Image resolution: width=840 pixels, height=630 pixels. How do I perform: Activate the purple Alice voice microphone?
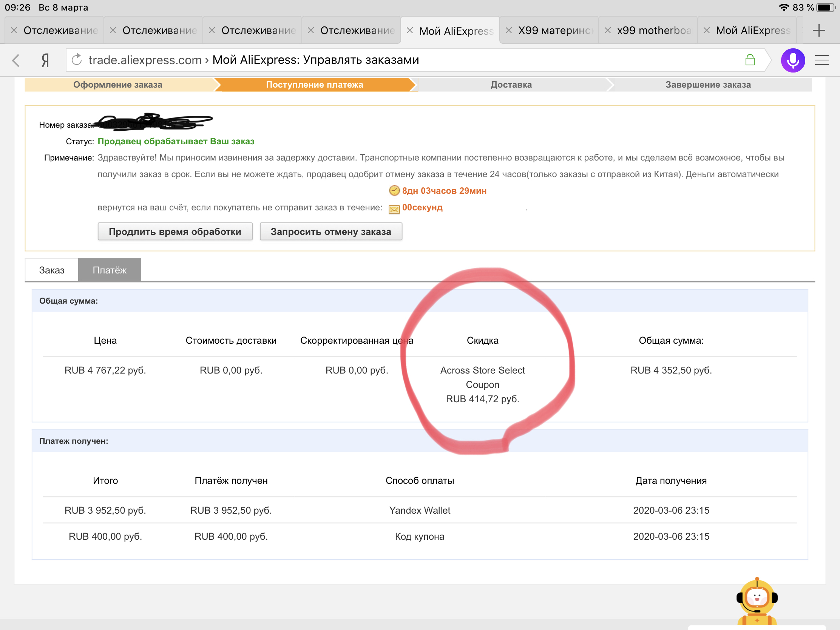tap(792, 60)
